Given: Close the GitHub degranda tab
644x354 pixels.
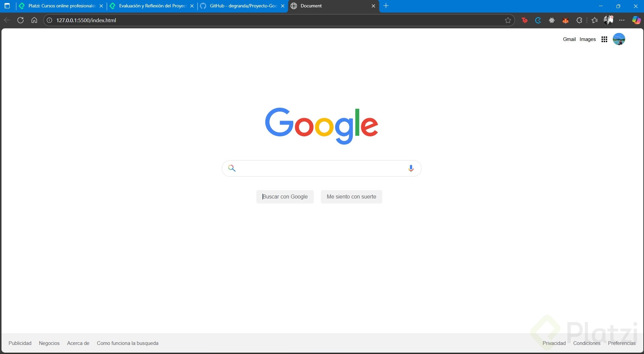Looking at the screenshot, I should [283, 6].
